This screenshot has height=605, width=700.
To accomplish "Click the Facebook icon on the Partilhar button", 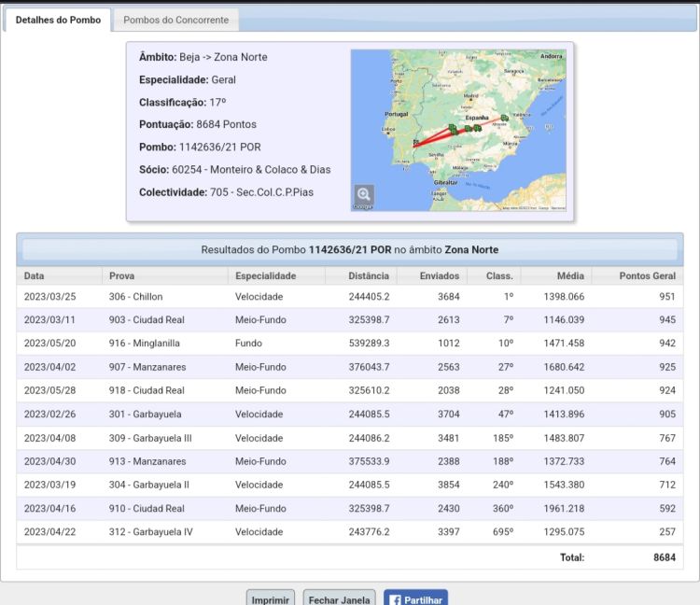I will pos(394,600).
